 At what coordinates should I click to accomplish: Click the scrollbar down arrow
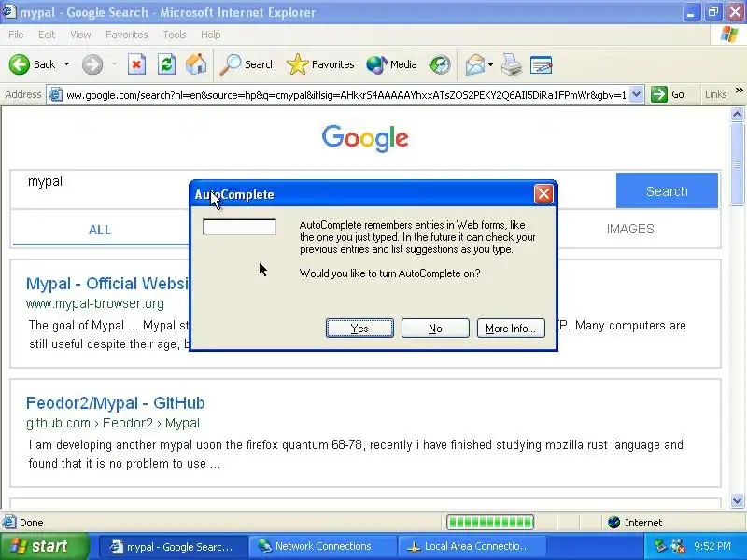(x=737, y=500)
